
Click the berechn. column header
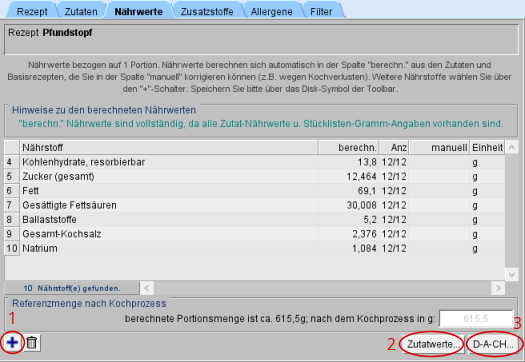tap(349, 147)
